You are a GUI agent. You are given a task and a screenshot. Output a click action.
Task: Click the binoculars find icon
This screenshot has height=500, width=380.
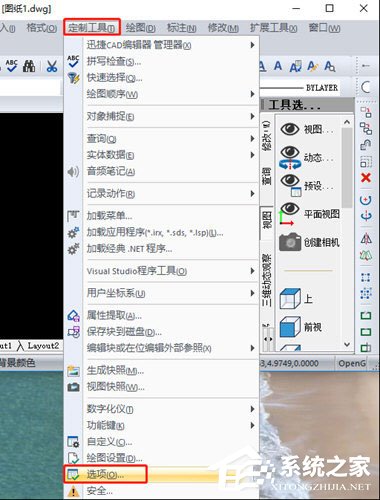click(29, 66)
